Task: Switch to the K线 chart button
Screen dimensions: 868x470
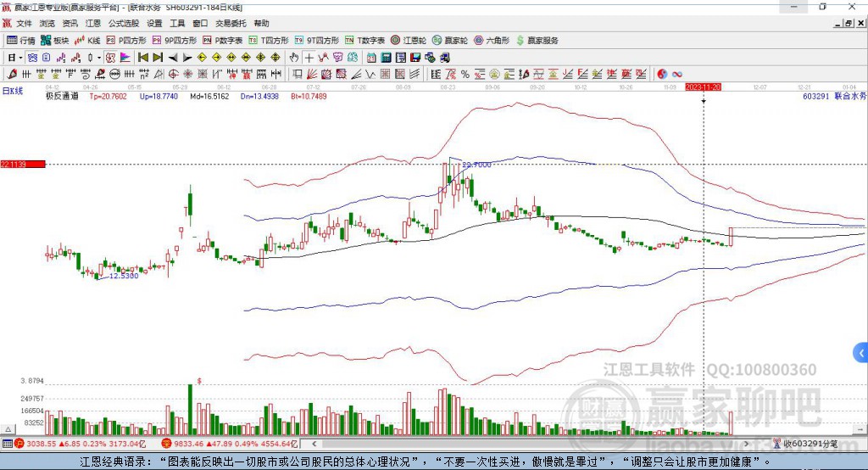Action: pos(87,41)
